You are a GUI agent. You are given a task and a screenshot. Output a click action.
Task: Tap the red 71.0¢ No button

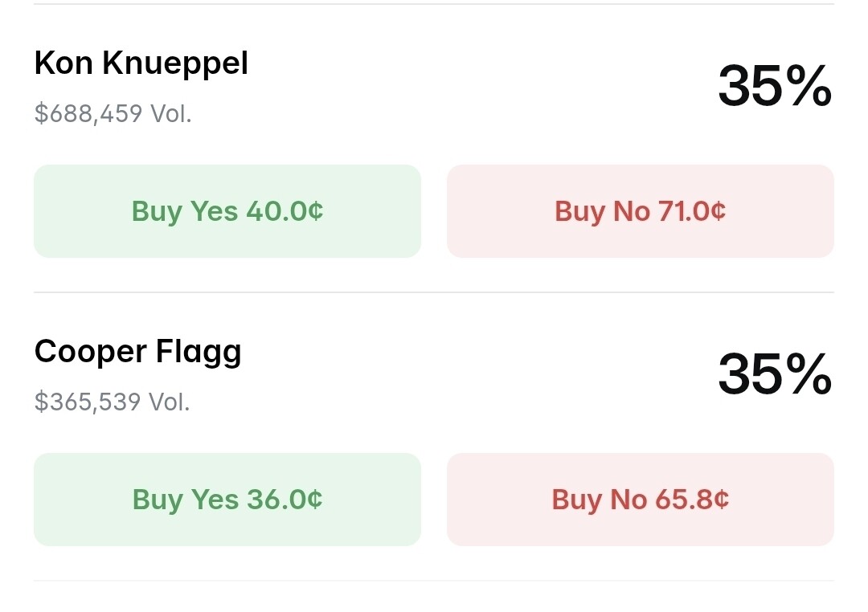click(640, 211)
